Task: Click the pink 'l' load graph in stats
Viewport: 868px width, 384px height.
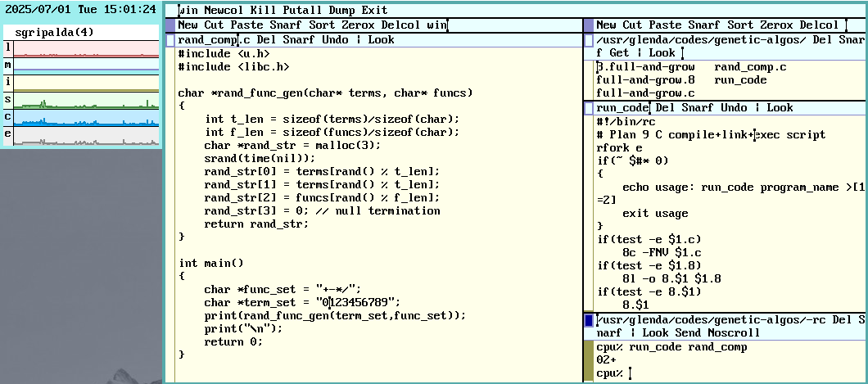Action: click(86, 48)
